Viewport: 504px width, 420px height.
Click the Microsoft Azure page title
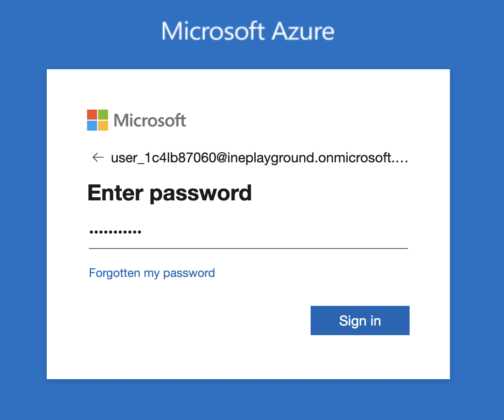[x=248, y=31]
